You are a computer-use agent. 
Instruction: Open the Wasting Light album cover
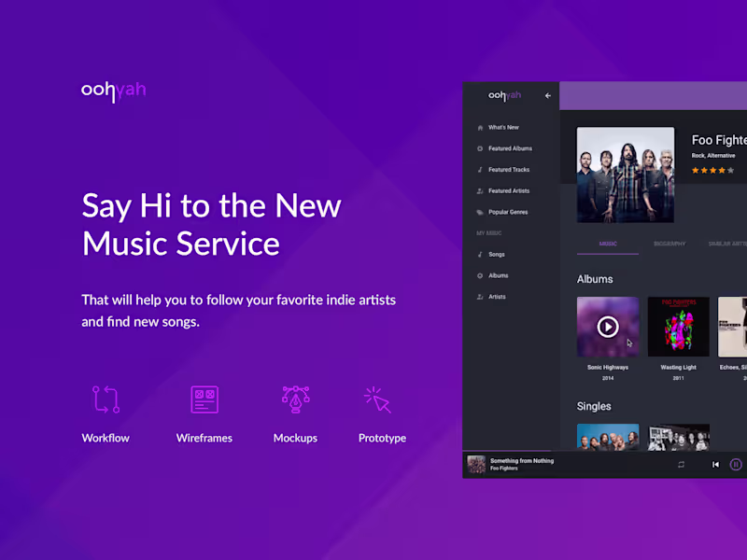pos(679,327)
